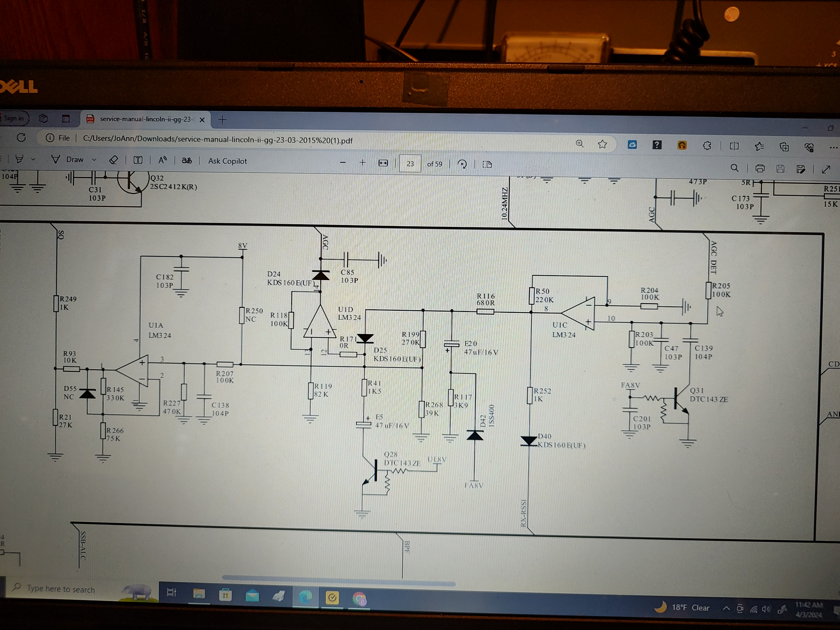The height and width of the screenshot is (630, 840).
Task: Rotate the PDF page
Action: (462, 164)
